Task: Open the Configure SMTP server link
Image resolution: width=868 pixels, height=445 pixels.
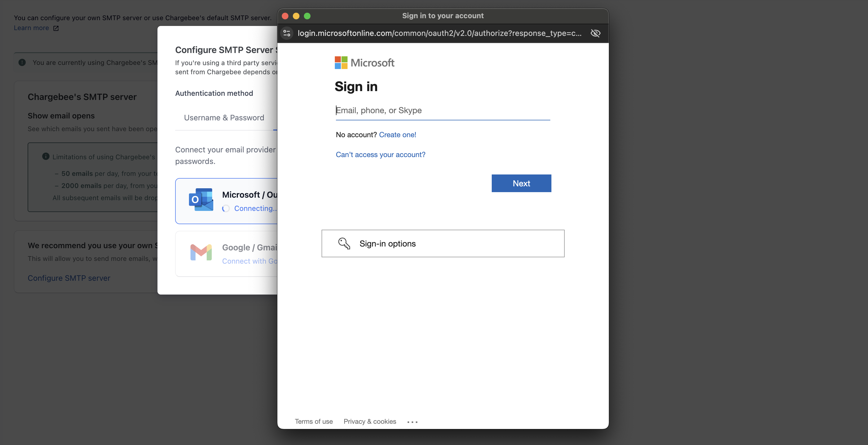Action: [69, 278]
